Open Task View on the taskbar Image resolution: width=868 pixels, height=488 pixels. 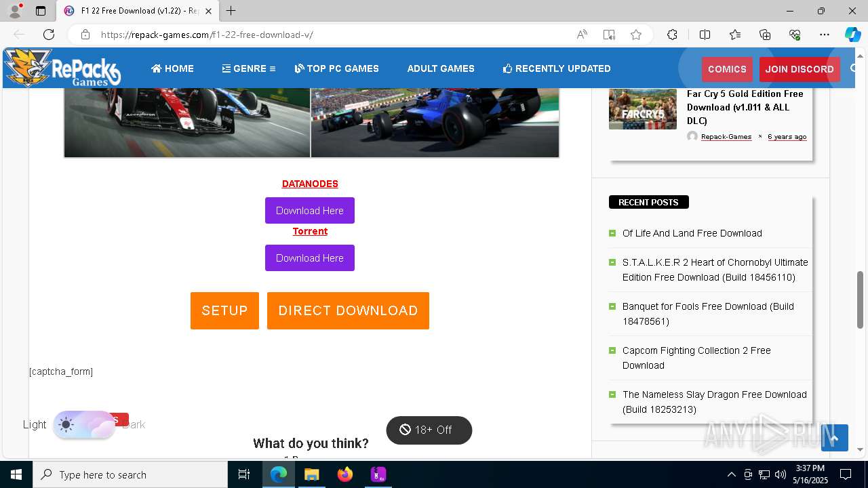point(244,474)
